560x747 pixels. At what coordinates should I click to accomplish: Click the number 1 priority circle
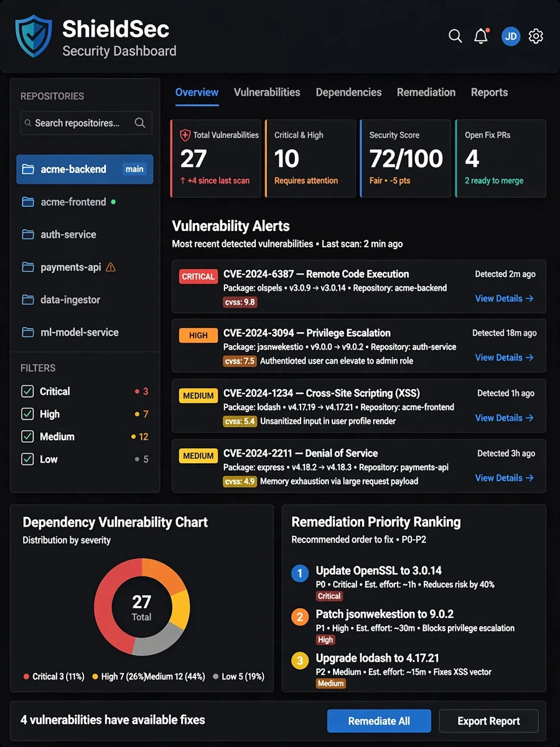click(x=300, y=573)
